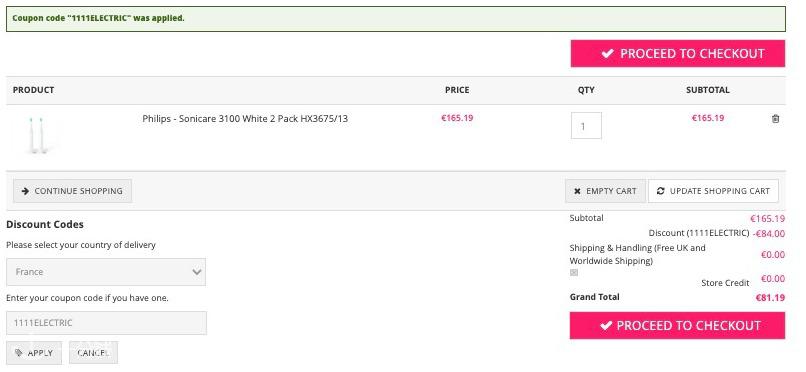Focus the quantity field showing 1
This screenshot has width=806, height=372.
pos(586,126)
